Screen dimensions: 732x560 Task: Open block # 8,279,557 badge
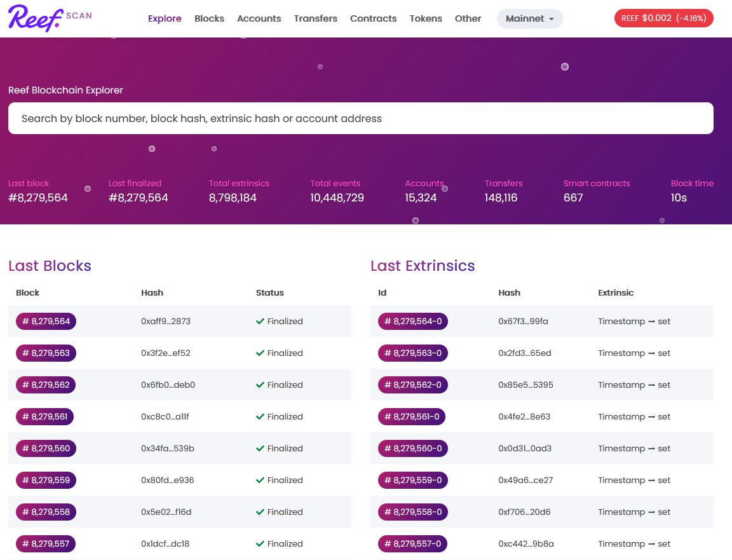(x=46, y=543)
